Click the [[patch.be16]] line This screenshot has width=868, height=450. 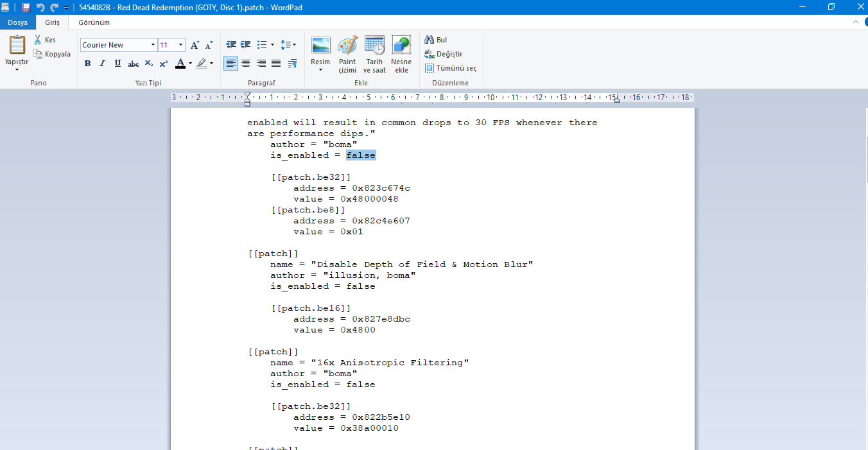click(x=311, y=308)
